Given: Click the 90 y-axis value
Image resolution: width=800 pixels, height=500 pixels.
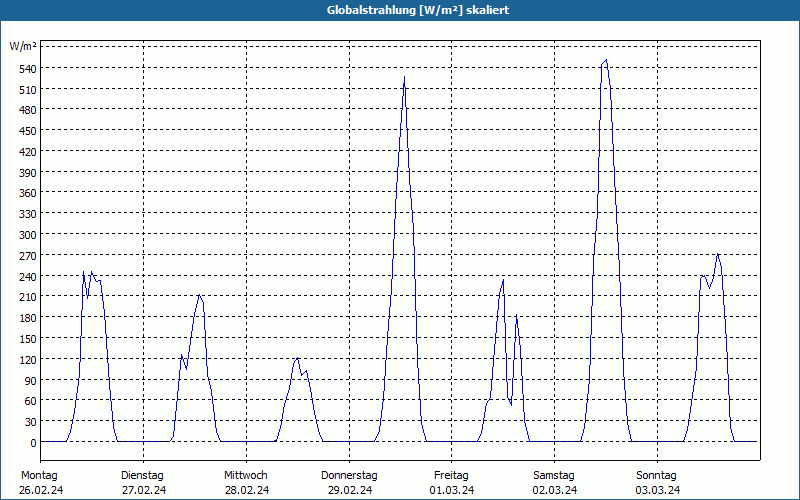Looking at the screenshot, I should [30, 380].
